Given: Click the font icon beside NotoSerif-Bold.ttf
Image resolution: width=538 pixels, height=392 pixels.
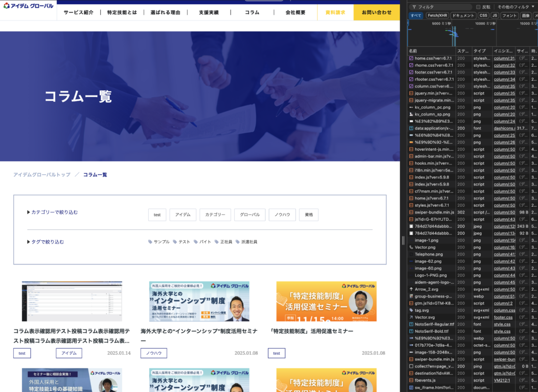Looking at the screenshot, I should tap(411, 331).
